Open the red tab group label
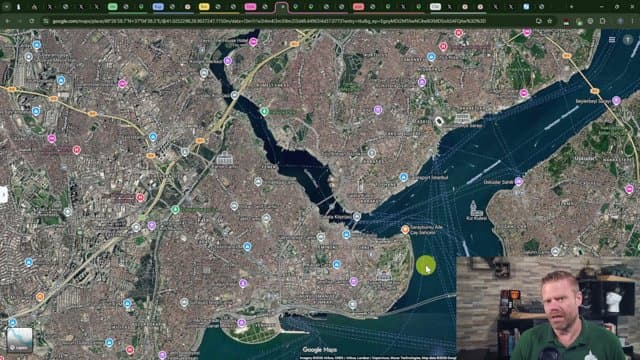This screenshot has height=360, width=640. tap(358, 7)
